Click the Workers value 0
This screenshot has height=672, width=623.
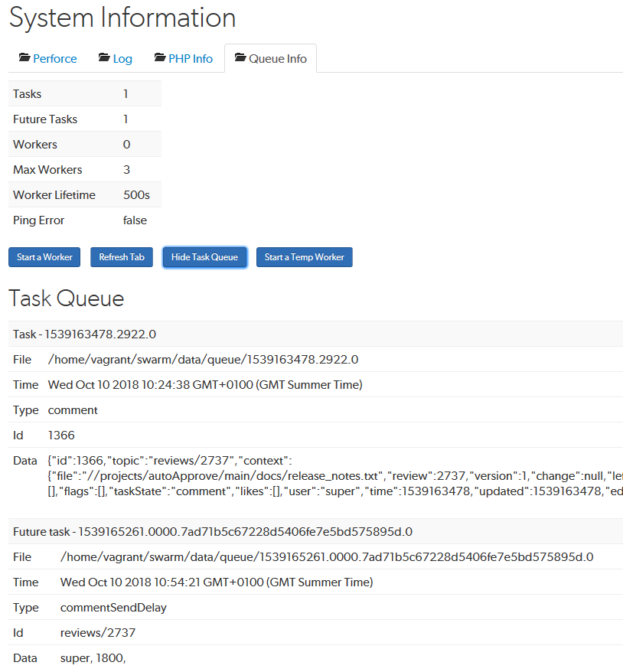point(126,145)
